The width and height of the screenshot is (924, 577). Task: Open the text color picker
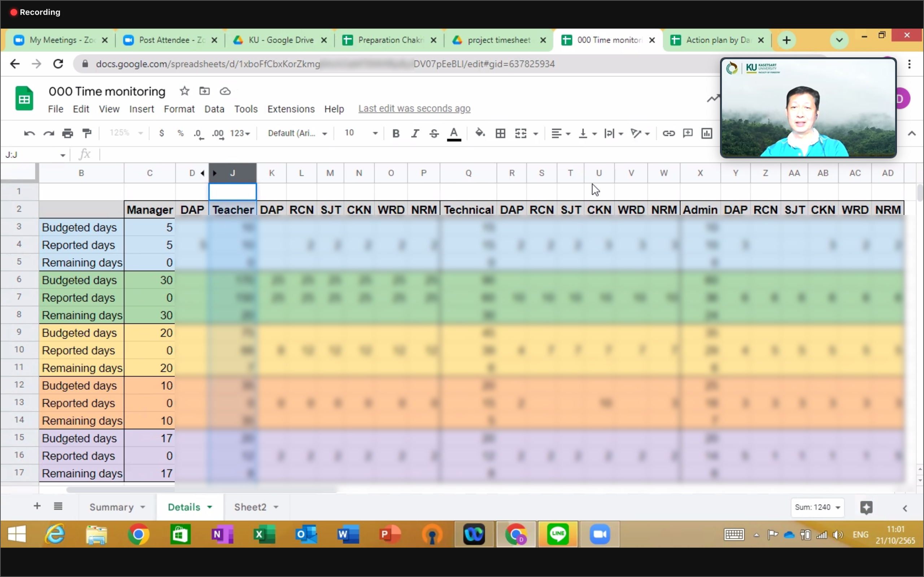454,133
